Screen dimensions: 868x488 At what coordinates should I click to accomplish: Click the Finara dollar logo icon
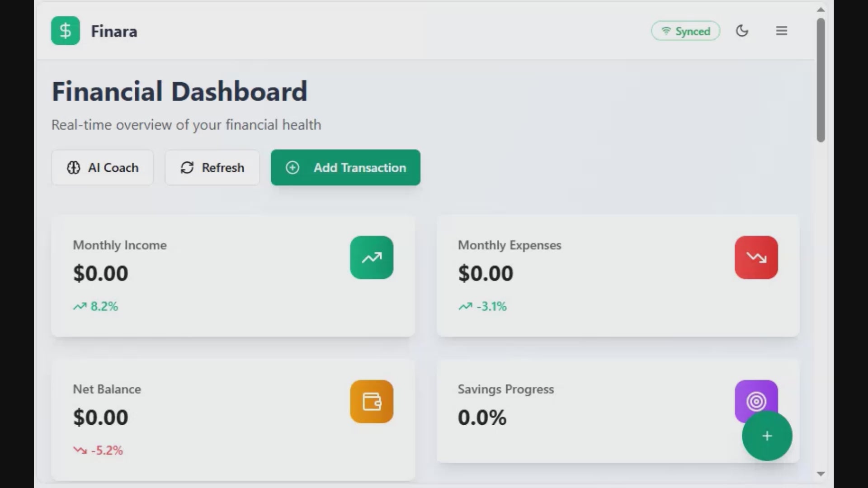66,31
